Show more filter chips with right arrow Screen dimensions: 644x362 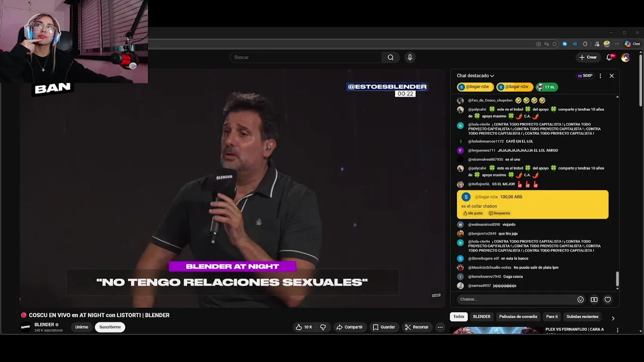pyautogui.click(x=612, y=318)
